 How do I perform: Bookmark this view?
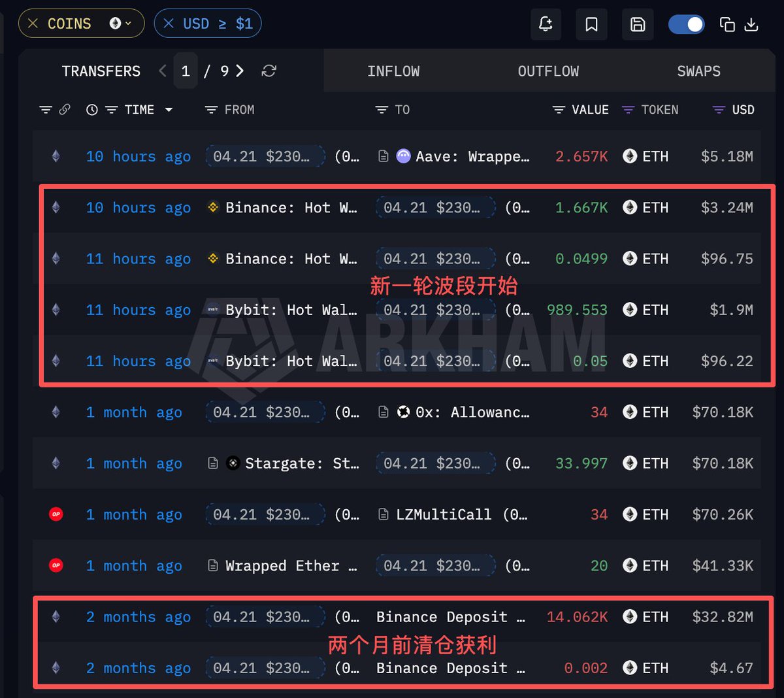[x=591, y=24]
